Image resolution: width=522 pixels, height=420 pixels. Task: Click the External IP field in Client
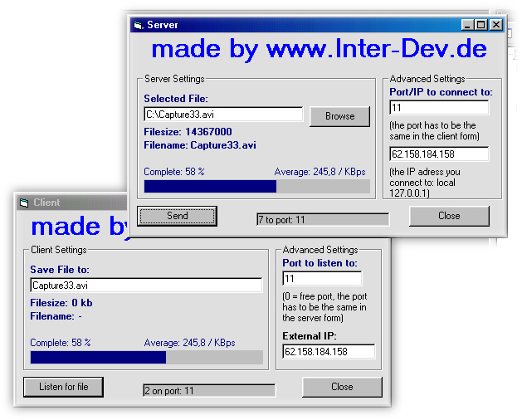click(329, 352)
